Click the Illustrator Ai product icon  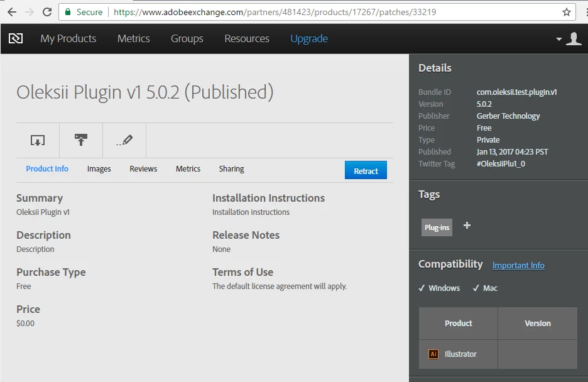point(433,354)
